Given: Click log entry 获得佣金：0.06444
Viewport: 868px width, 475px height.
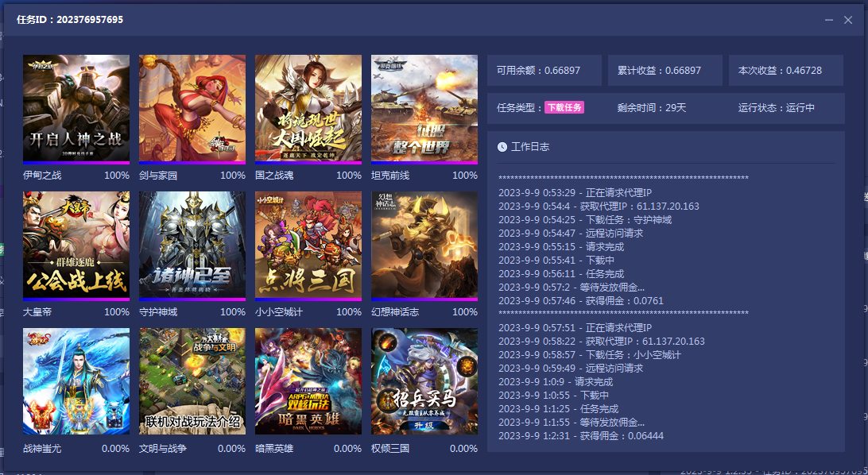Looking at the screenshot, I should pos(581,436).
